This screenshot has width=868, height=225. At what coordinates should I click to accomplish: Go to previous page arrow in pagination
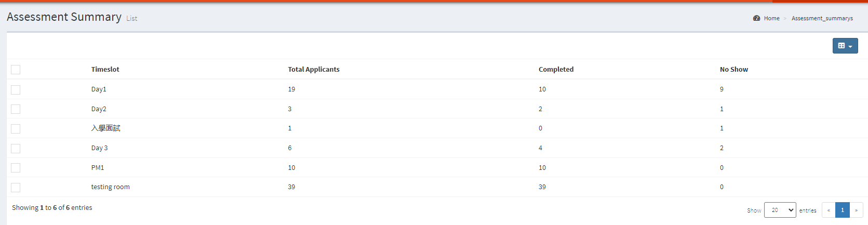[x=829, y=210]
